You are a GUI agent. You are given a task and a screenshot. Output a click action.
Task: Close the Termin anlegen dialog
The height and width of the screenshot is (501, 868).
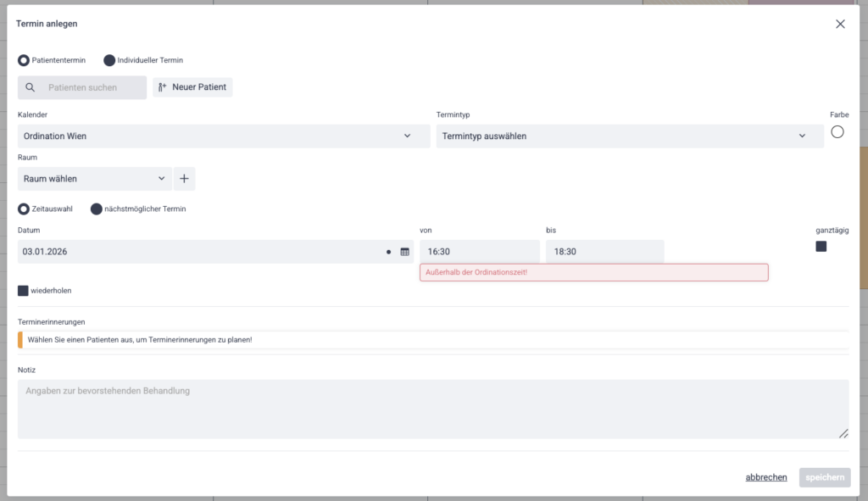pyautogui.click(x=840, y=24)
